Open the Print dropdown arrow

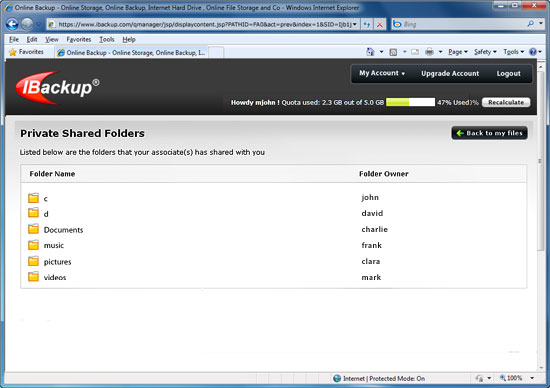coord(440,52)
